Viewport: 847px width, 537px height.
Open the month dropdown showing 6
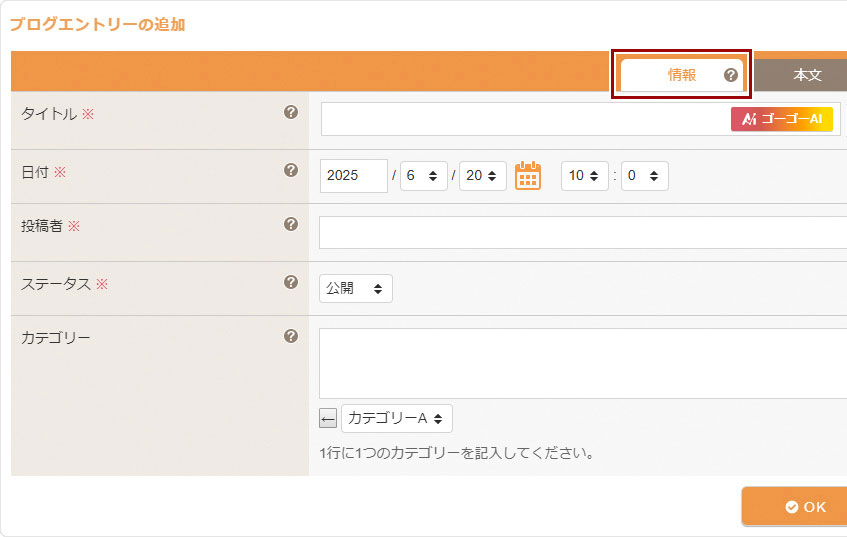[x=423, y=176]
